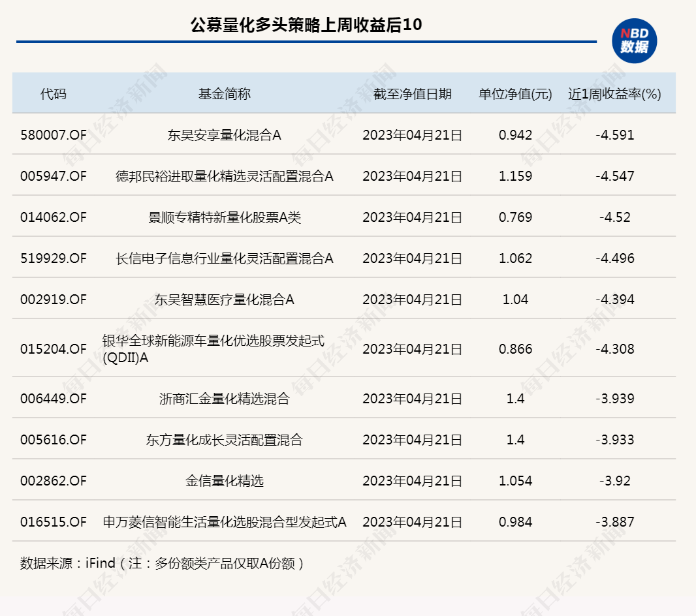This screenshot has height=616, width=696.
Task: Select fund code 006449.OF
Action: click(54, 399)
